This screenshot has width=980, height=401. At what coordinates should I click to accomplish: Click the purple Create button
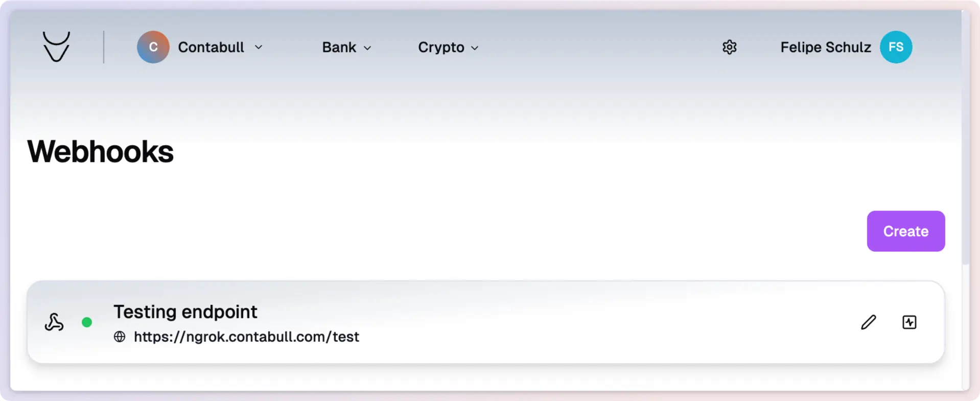pyautogui.click(x=905, y=231)
